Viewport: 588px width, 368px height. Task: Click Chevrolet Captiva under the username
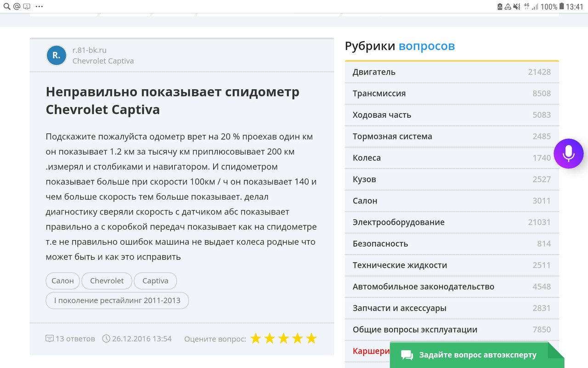point(103,61)
